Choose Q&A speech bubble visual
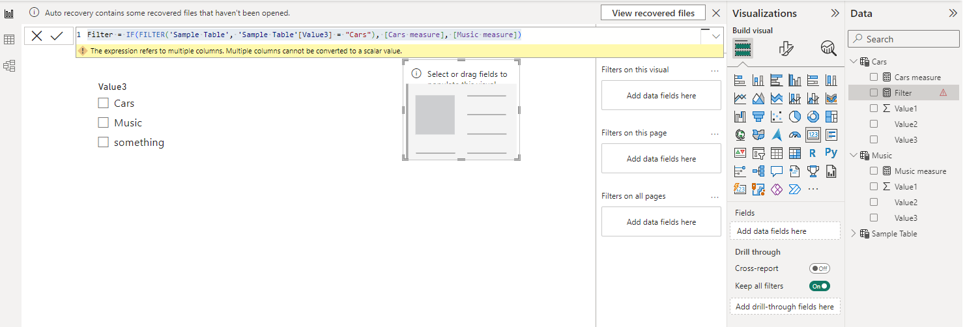This screenshot has height=327, width=980. 777,172
